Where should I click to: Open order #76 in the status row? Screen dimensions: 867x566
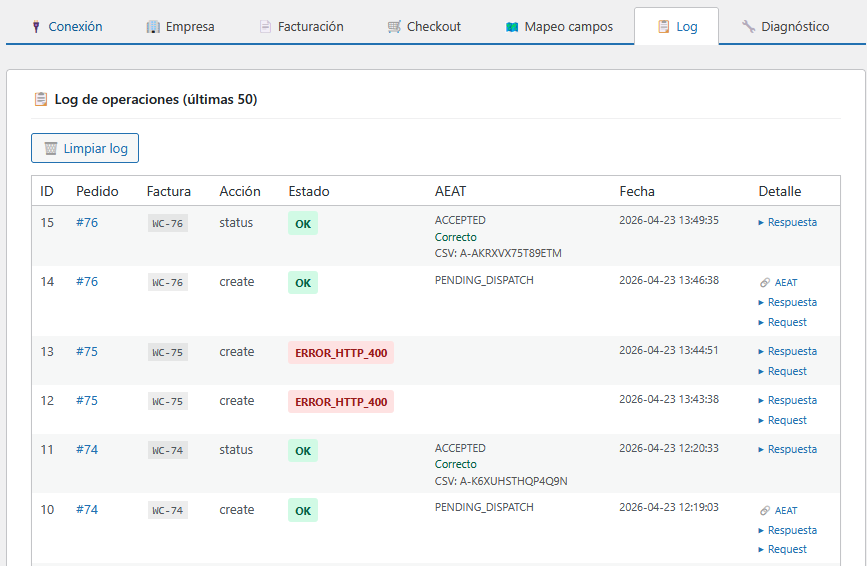pos(87,223)
